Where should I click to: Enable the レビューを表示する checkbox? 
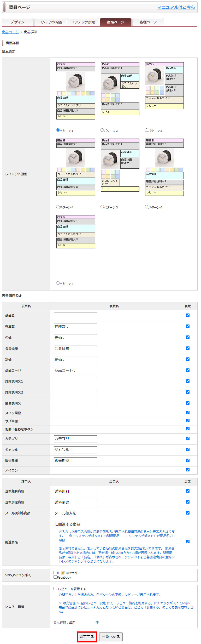click(x=55, y=589)
